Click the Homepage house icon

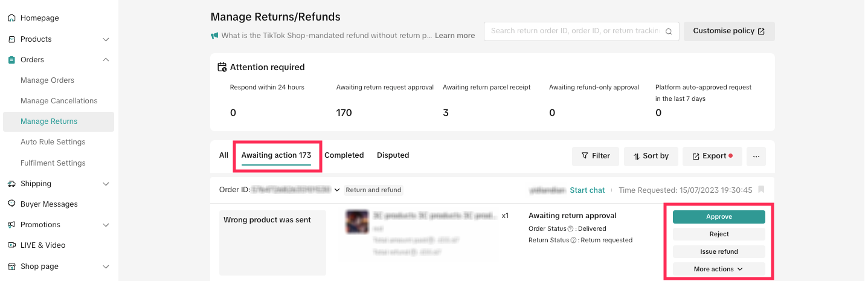click(11, 18)
